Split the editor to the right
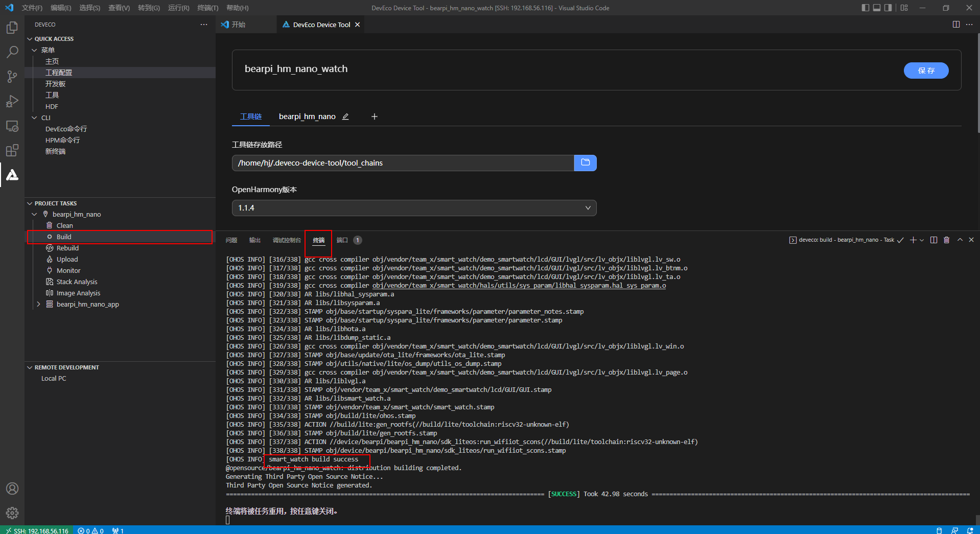This screenshot has width=980, height=534. tap(956, 25)
